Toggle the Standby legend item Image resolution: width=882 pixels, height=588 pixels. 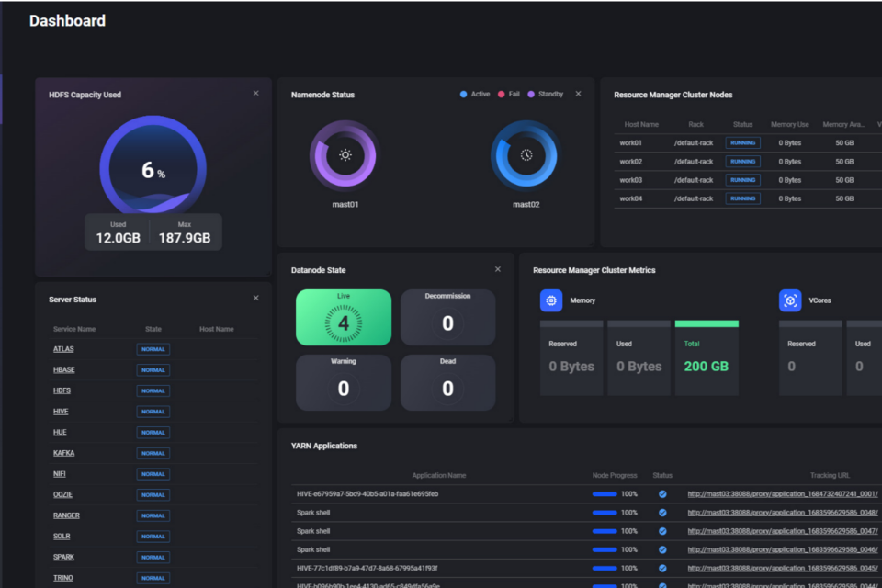click(546, 94)
